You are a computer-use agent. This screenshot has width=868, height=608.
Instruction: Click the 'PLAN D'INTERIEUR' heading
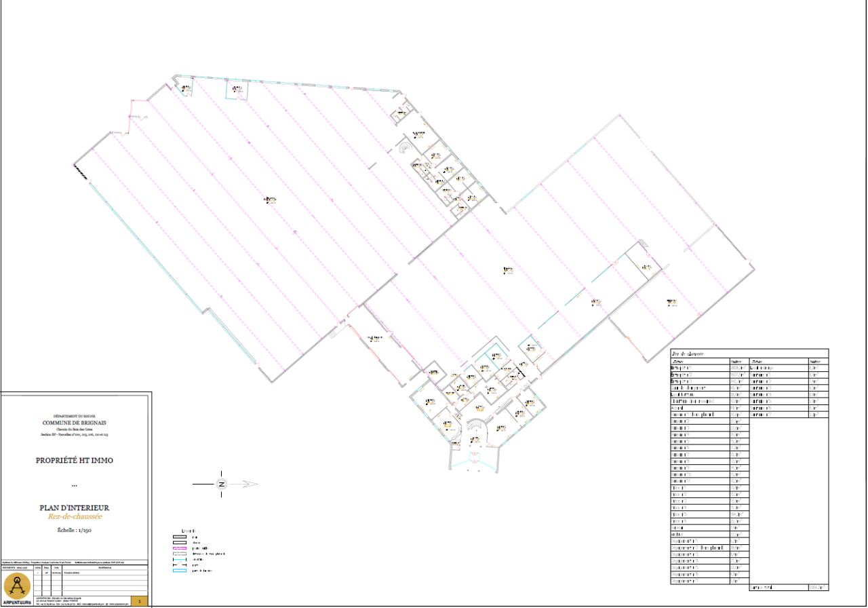[75, 508]
